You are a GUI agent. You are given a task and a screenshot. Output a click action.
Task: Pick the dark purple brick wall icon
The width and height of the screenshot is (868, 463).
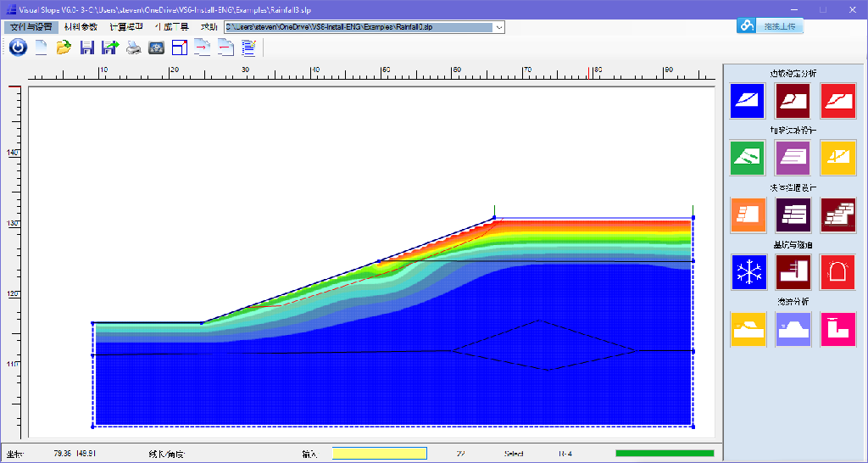tap(793, 215)
